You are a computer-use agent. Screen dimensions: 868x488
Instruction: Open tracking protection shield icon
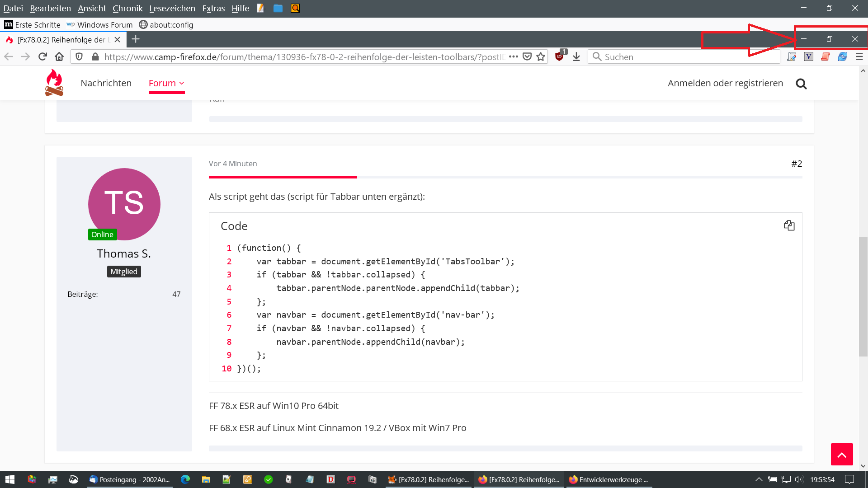(79, 56)
